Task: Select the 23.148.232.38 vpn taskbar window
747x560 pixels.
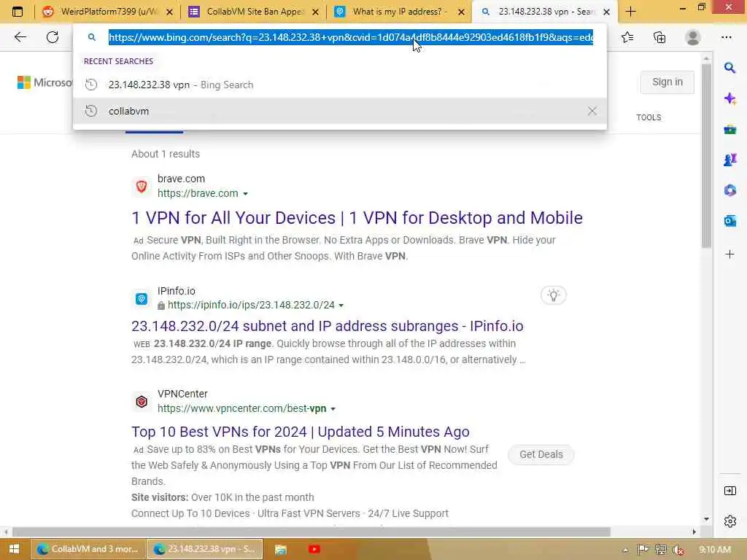Action: tap(205, 549)
